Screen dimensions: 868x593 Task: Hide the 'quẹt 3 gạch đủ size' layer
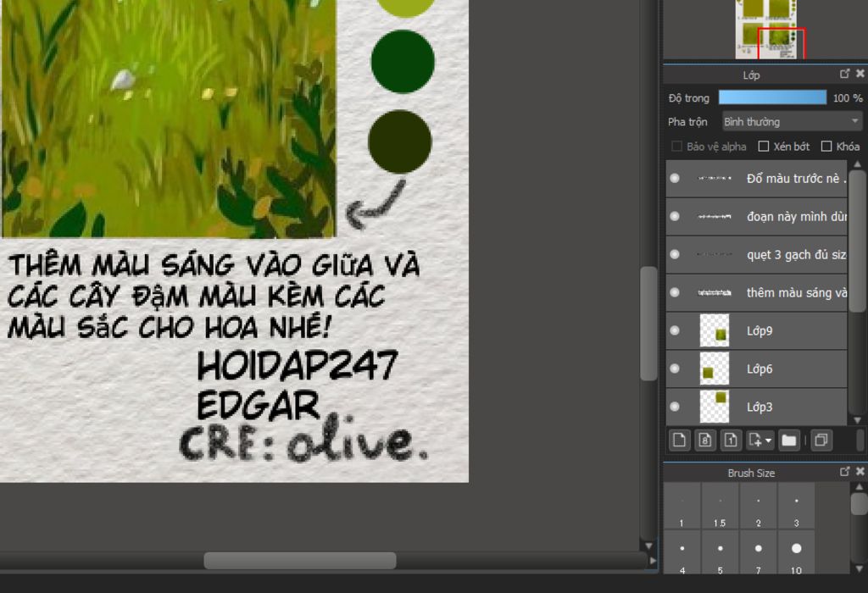(x=674, y=254)
